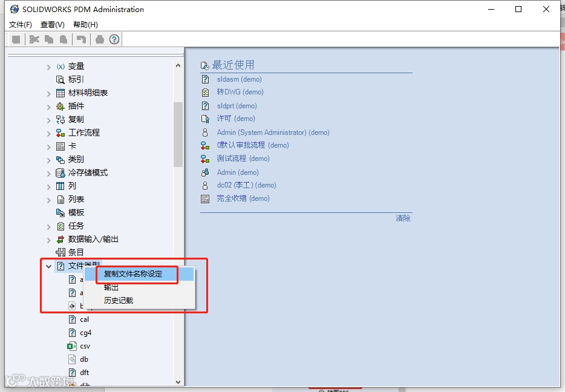Image resolution: width=565 pixels, height=392 pixels.
Task: Expand the 列 tree node
Action: [48, 187]
